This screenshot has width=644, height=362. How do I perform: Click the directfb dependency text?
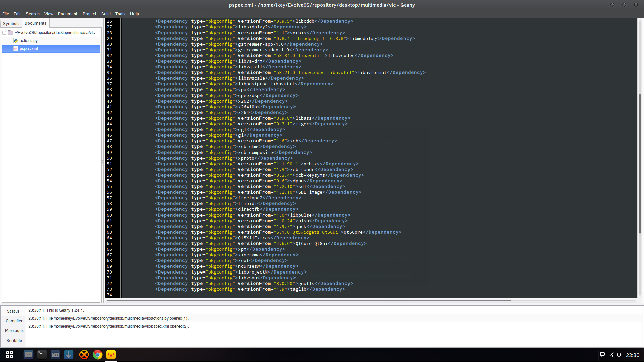[249, 209]
